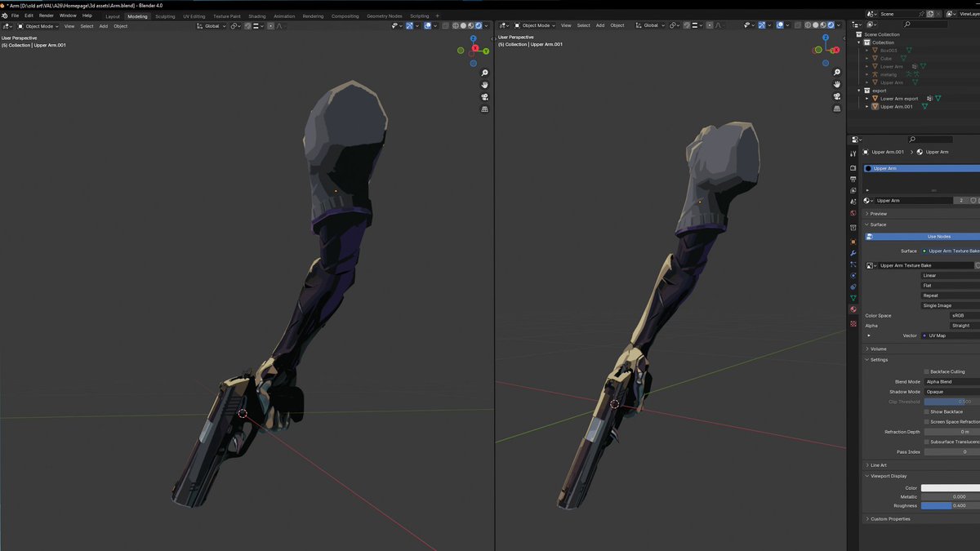Open the File menu
Screen dimensions: 980x551
point(16,16)
